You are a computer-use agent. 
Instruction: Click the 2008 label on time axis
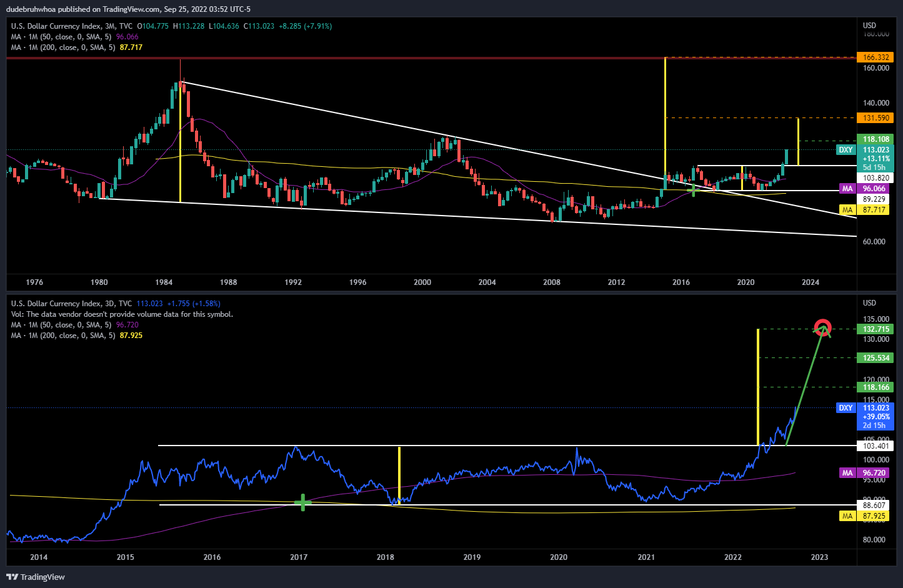click(552, 282)
